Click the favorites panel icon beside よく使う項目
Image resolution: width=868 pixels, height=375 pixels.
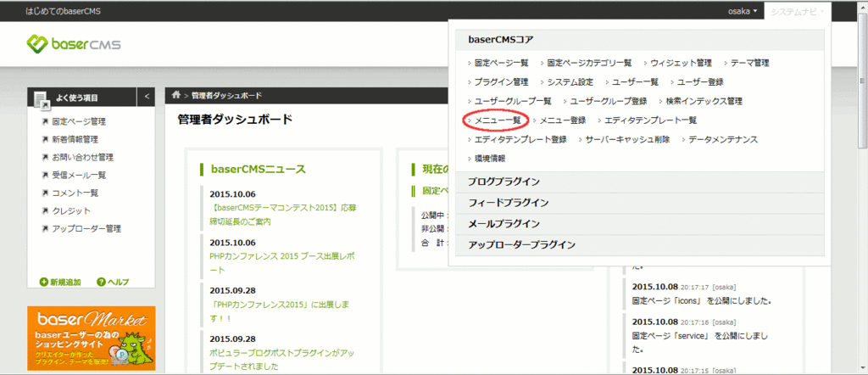tap(42, 99)
